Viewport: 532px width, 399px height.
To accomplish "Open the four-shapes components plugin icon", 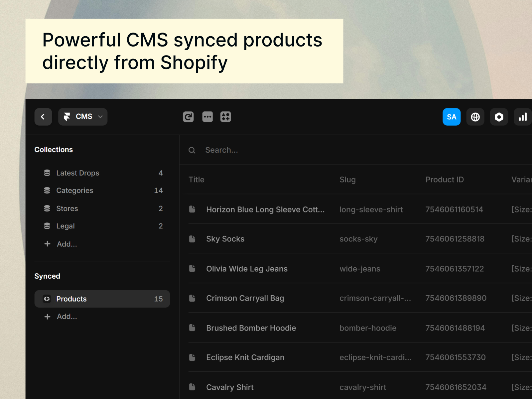I will tap(226, 117).
